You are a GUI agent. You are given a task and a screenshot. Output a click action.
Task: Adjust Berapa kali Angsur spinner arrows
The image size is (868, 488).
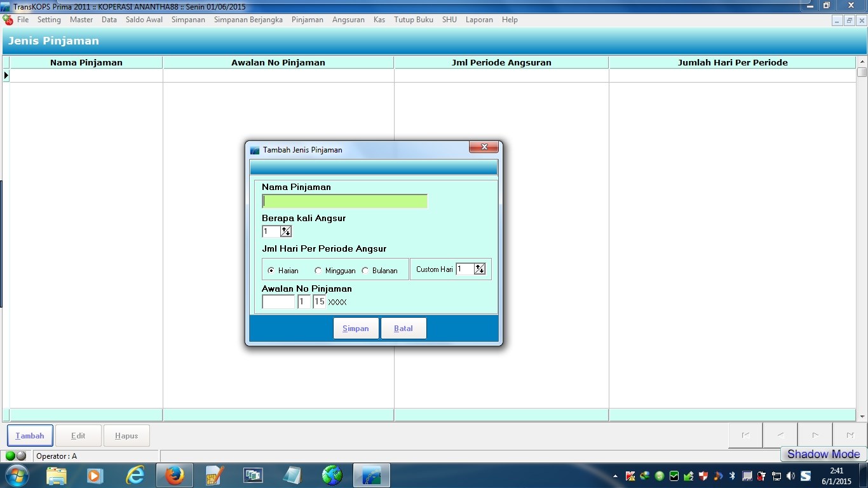click(x=286, y=231)
